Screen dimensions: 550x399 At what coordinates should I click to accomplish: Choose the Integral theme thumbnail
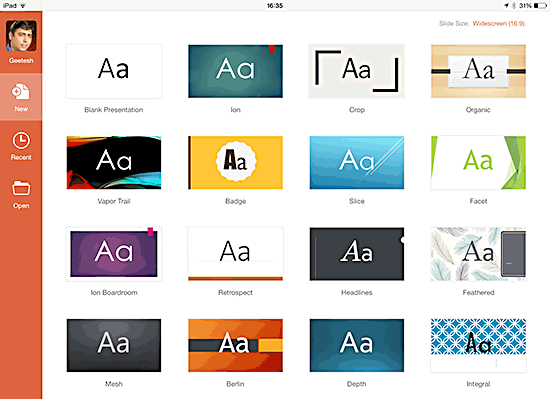478,345
